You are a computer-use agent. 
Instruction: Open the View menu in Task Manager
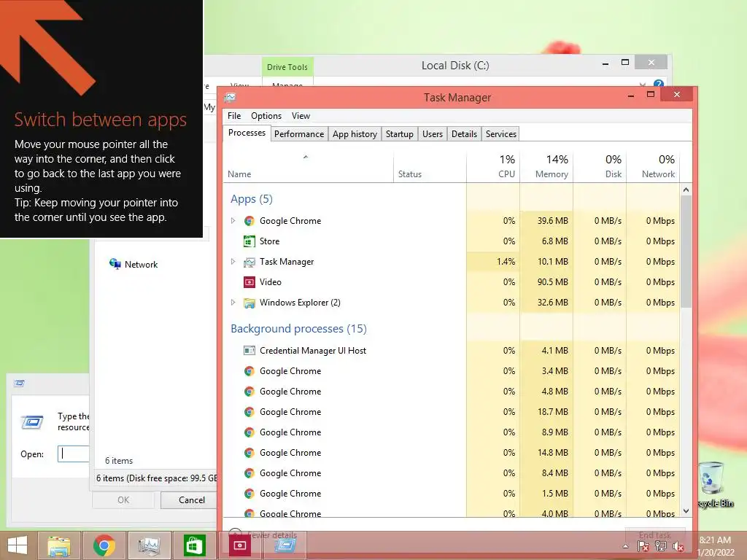(301, 116)
